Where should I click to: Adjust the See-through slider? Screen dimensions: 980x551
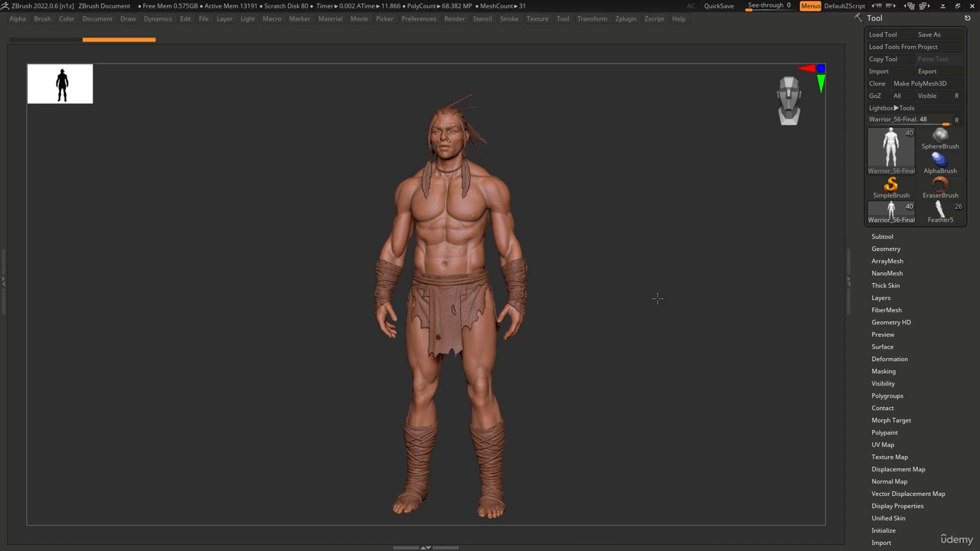coord(769,6)
